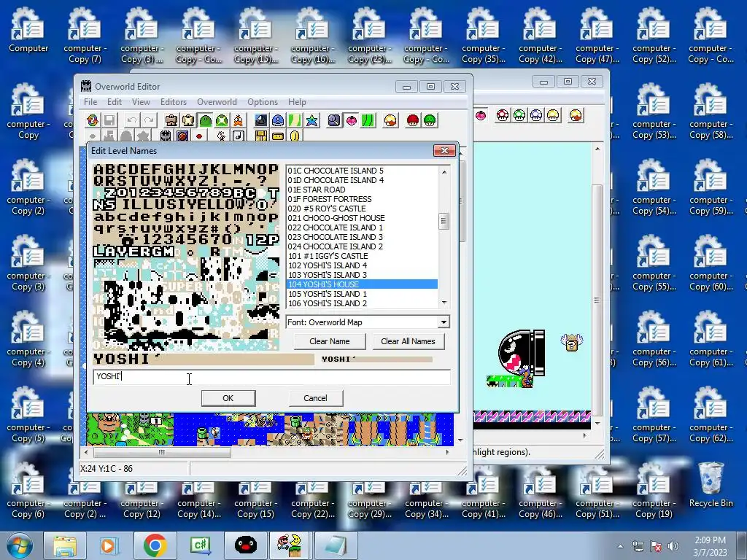Click the penguin icon on the taskbar
The width and height of the screenshot is (747, 560).
coord(246,545)
